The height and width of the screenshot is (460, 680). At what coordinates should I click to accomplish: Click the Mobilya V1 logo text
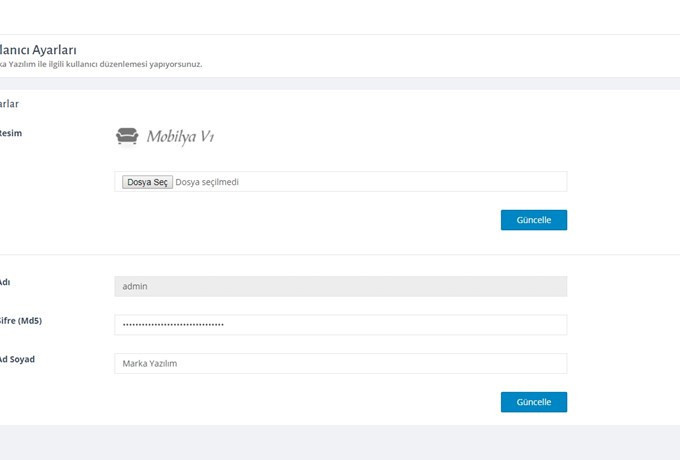click(180, 137)
